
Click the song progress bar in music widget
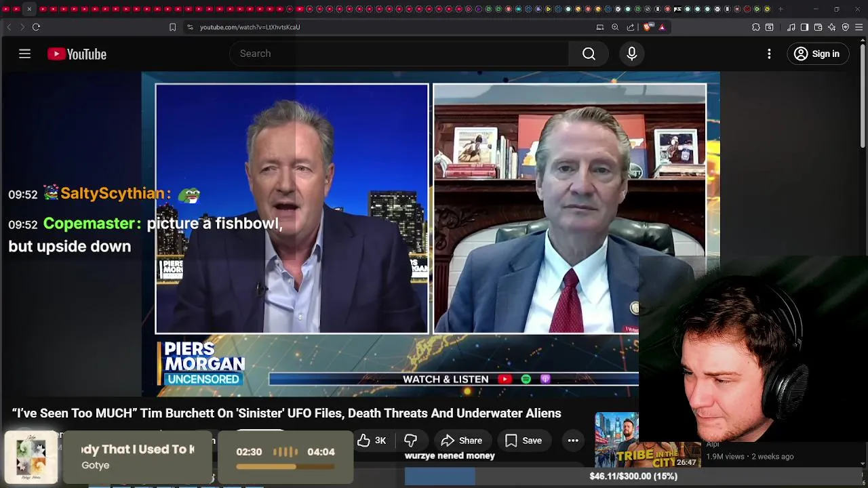coord(285,466)
